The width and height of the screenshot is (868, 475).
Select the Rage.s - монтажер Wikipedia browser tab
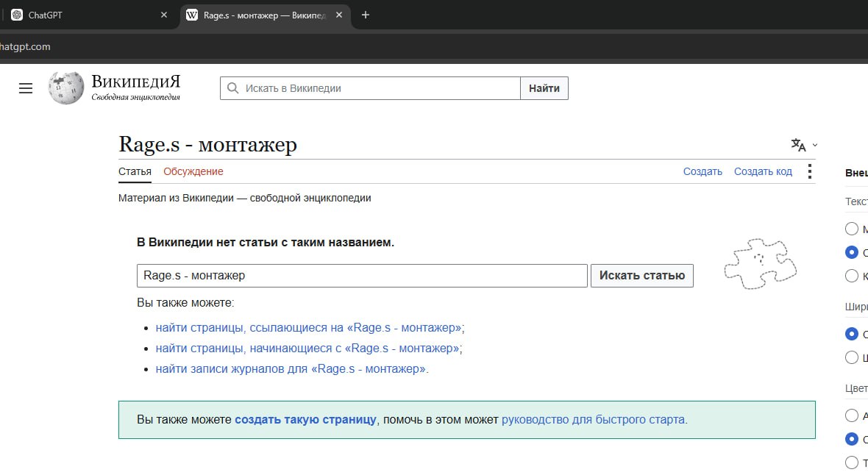(x=265, y=15)
